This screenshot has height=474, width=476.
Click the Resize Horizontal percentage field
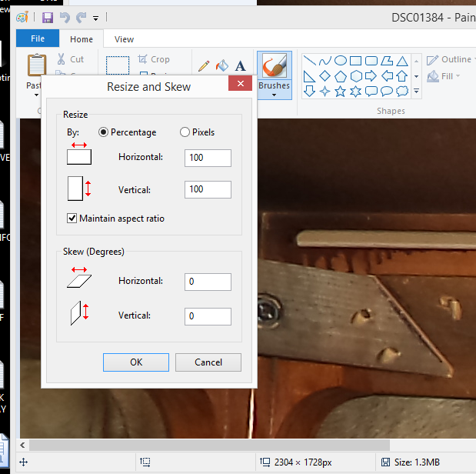click(x=208, y=158)
